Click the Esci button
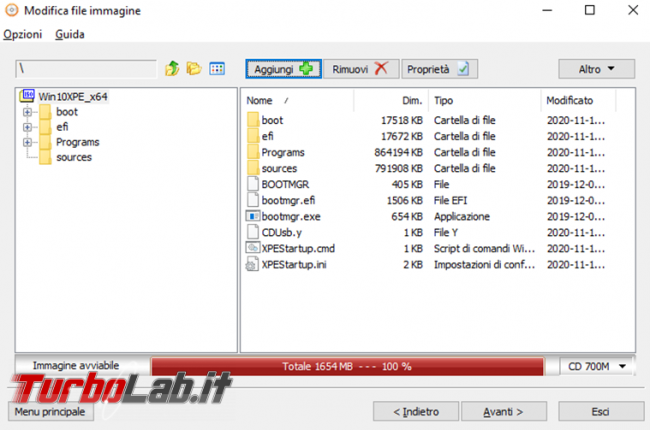The width and height of the screenshot is (650, 430). point(601,412)
